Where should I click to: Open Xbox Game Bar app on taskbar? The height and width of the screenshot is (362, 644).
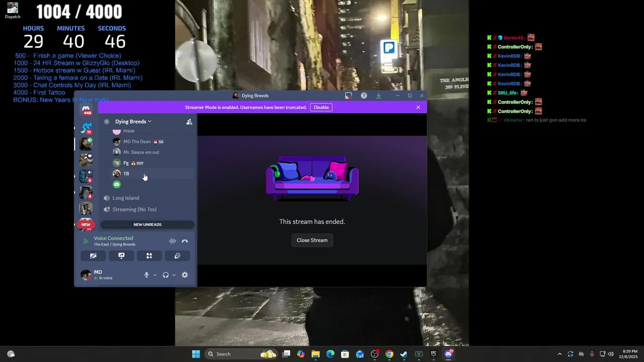(x=419, y=354)
